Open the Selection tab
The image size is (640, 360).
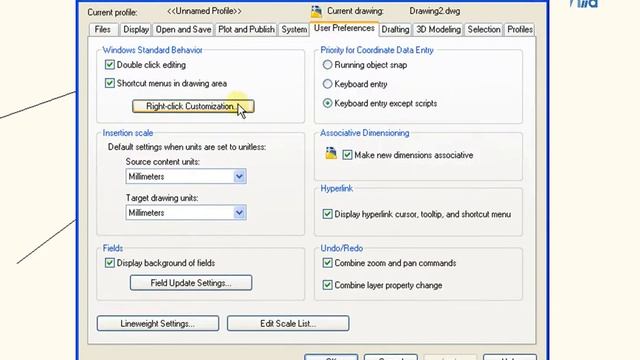click(x=484, y=29)
